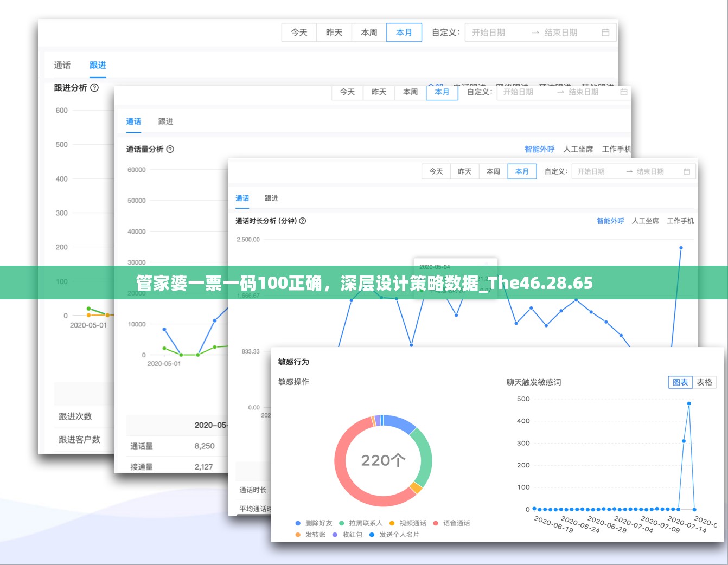This screenshot has width=728, height=565.
Task: Select 智能外呼 filter in 通话量分析 window
Action: tap(539, 149)
